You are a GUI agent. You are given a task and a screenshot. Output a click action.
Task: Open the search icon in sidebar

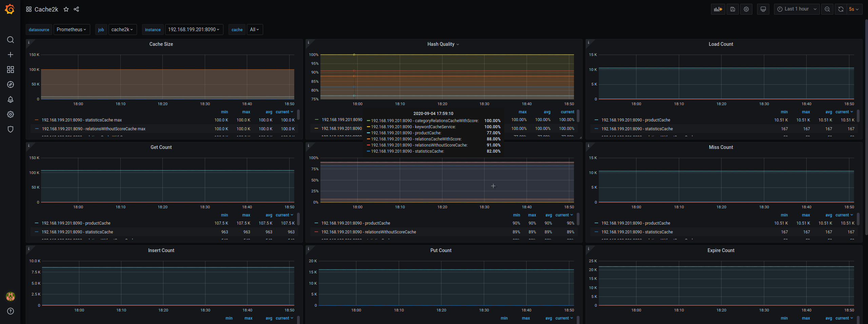pyautogui.click(x=11, y=40)
